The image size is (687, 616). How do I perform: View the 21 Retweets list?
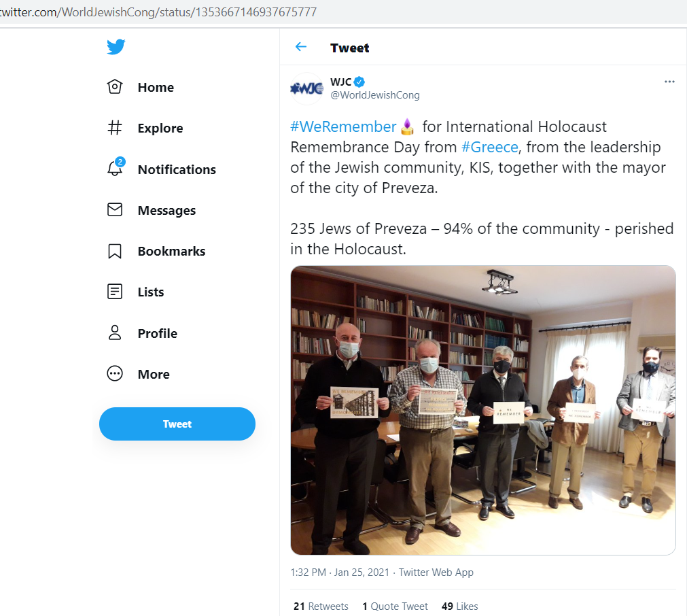click(321, 606)
